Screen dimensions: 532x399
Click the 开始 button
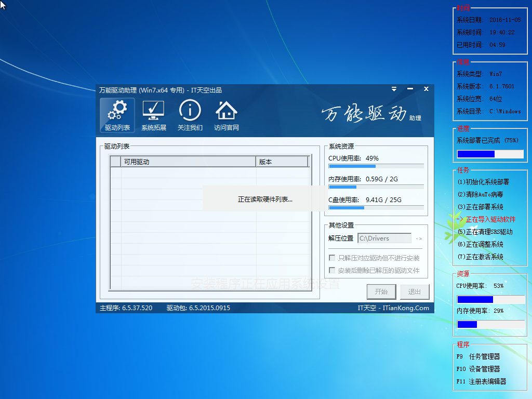coord(381,292)
